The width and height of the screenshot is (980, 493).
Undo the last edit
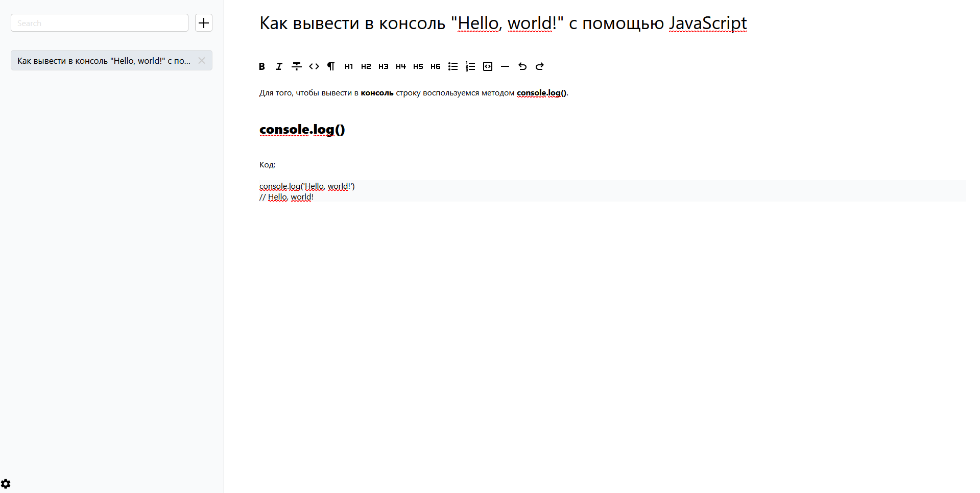click(x=522, y=66)
